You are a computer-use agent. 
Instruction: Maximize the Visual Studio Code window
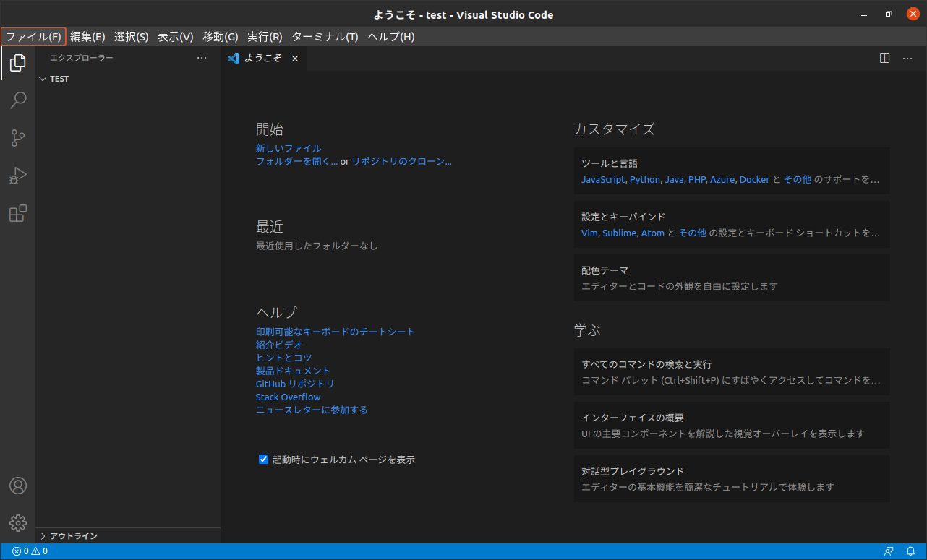(x=889, y=14)
